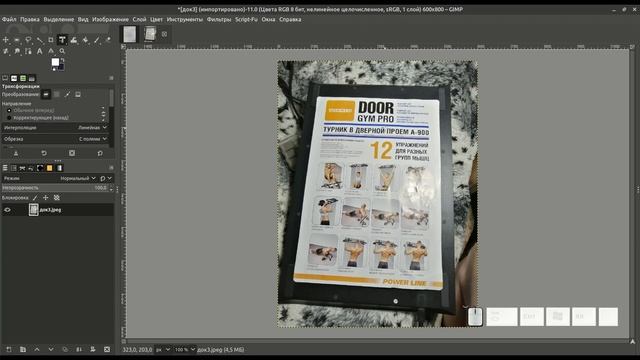Screen dimensions: 640x360
Task: Toggle lock alpha channel icon
Action: [57, 198]
